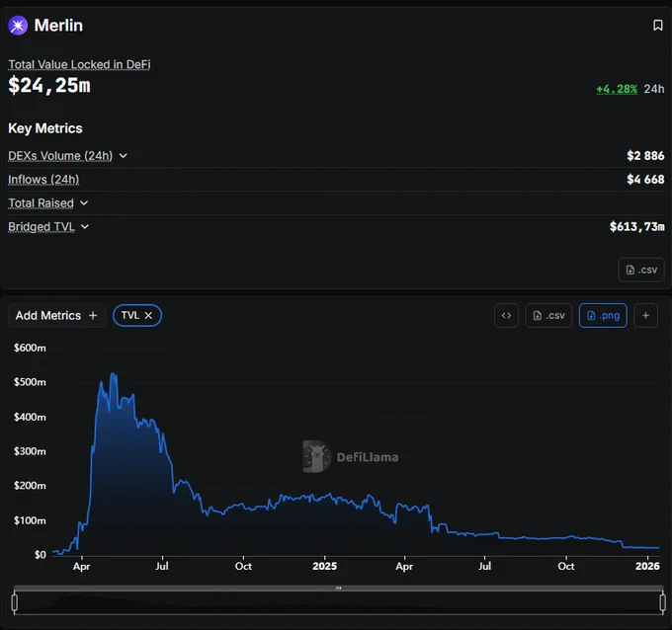
Task: Click the Total Raised label text
Action: 42,203
